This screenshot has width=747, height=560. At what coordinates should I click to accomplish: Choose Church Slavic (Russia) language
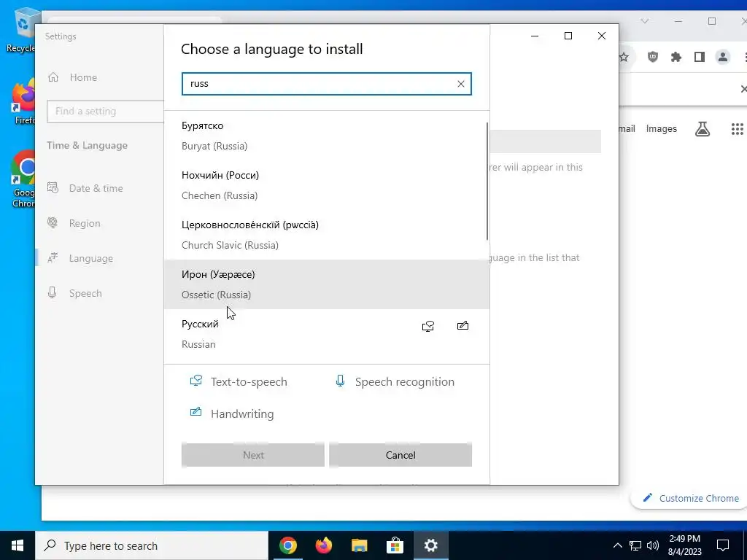tap(326, 235)
